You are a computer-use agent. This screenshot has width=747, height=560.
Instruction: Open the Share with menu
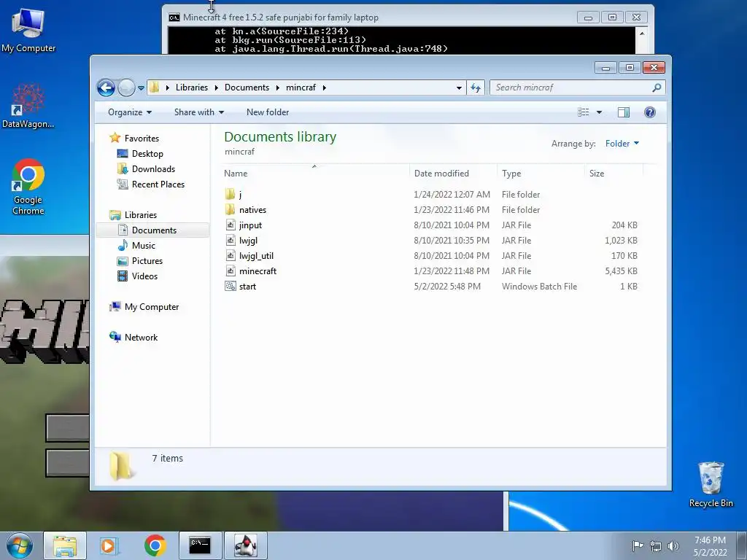coord(198,112)
